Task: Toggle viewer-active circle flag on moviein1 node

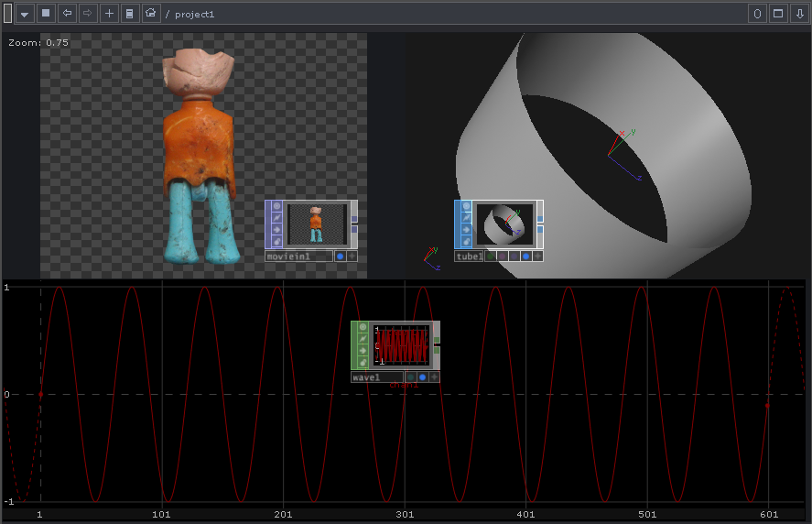Action: [277, 206]
